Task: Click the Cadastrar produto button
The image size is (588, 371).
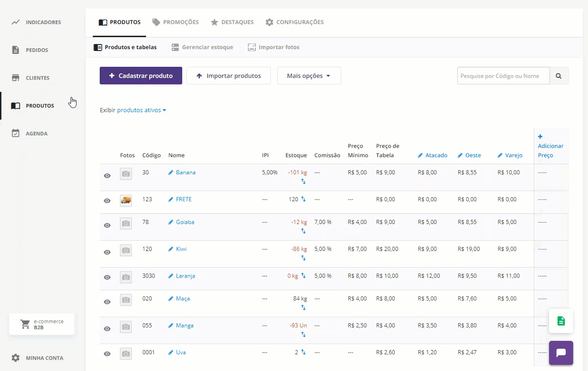Action: coord(141,76)
